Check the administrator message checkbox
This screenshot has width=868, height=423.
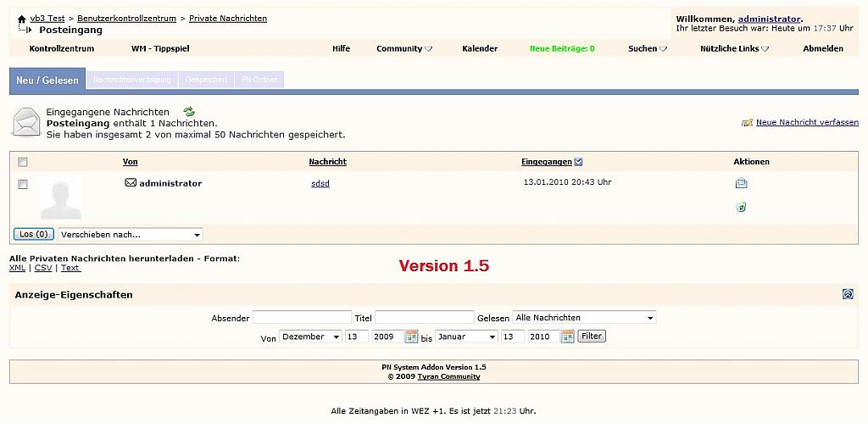tap(23, 184)
